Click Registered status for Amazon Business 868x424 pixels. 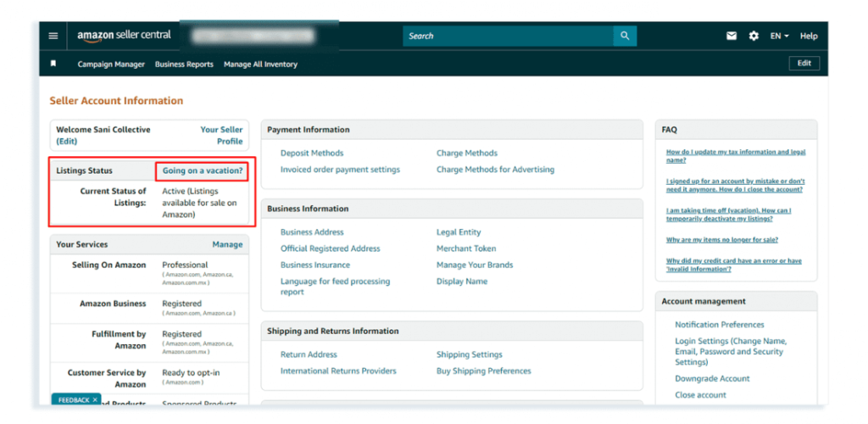click(x=181, y=304)
